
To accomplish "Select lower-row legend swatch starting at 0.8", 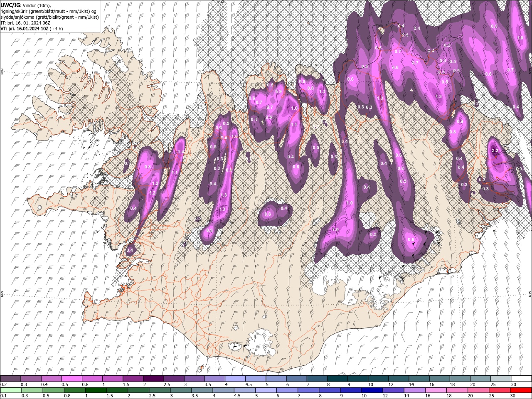I will [x=74, y=390].
